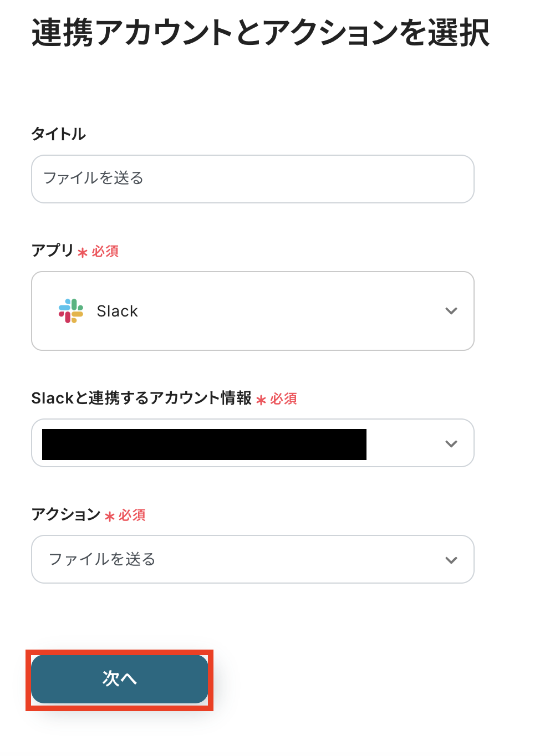Click the red asterisk next to アカウント情報
This screenshot has width=560, height=756.
(x=261, y=400)
